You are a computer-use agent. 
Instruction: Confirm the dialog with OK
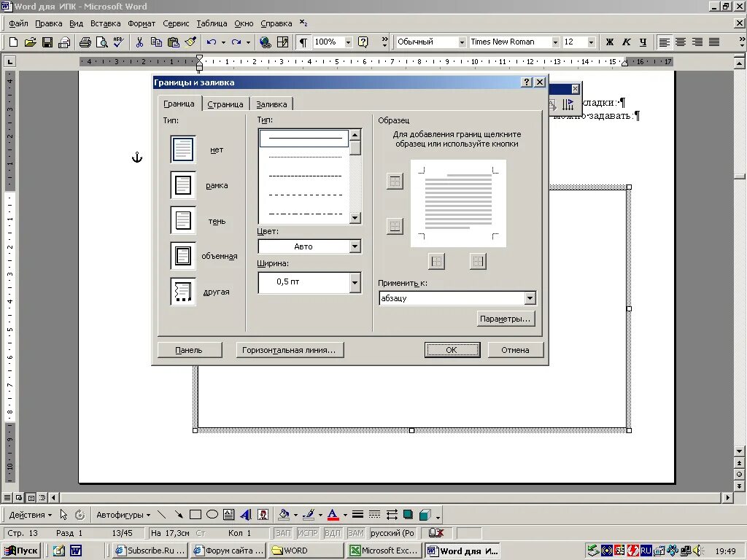click(452, 350)
